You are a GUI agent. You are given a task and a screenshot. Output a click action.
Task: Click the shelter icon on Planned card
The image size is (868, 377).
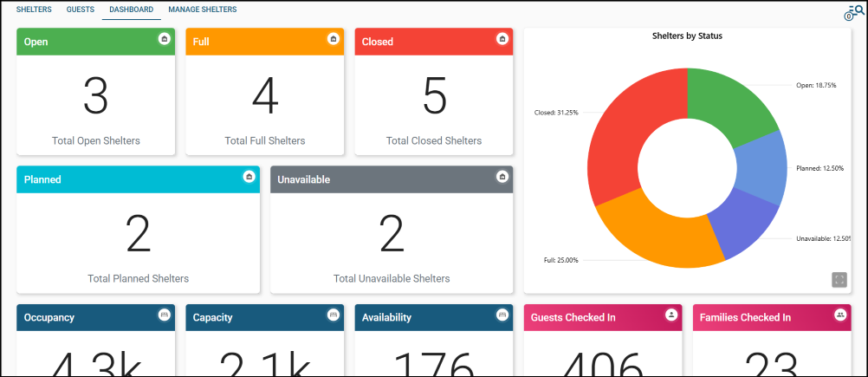point(249,177)
